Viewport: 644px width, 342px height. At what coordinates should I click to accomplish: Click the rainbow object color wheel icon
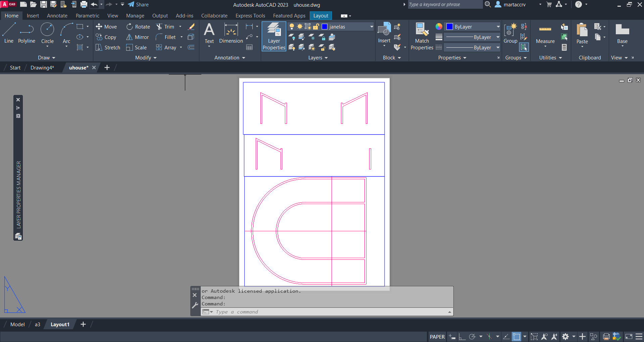pos(439,27)
